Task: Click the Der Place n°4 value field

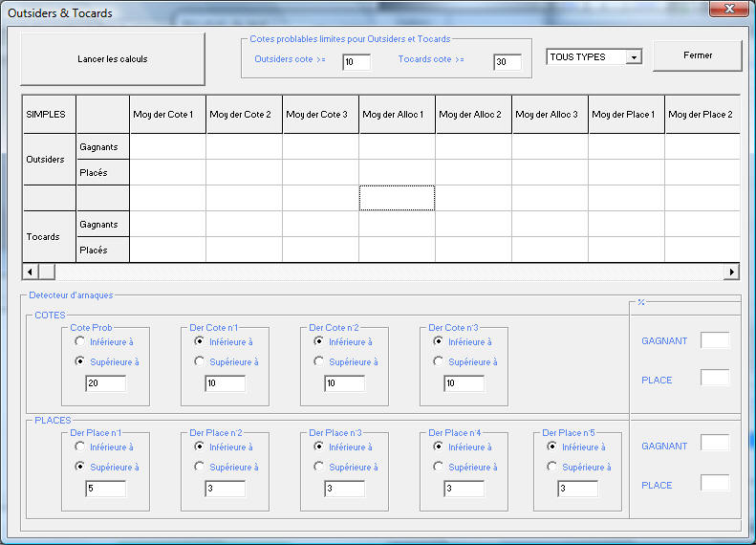Action: pos(464,489)
